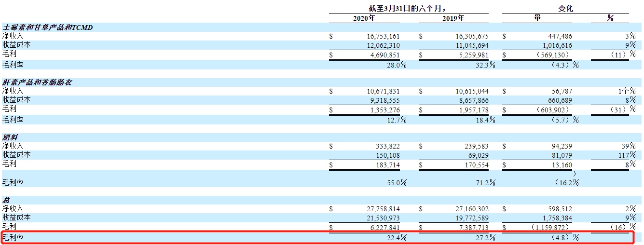Screen dimensions: 644x245
Task: Click the percent change 117%
Action: click(x=627, y=154)
